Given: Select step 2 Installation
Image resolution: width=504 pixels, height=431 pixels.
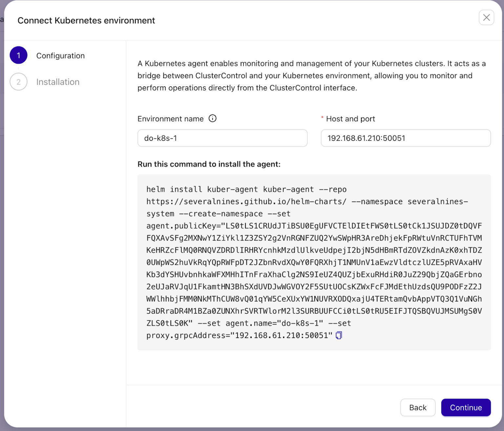Looking at the screenshot, I should pyautogui.click(x=45, y=82).
